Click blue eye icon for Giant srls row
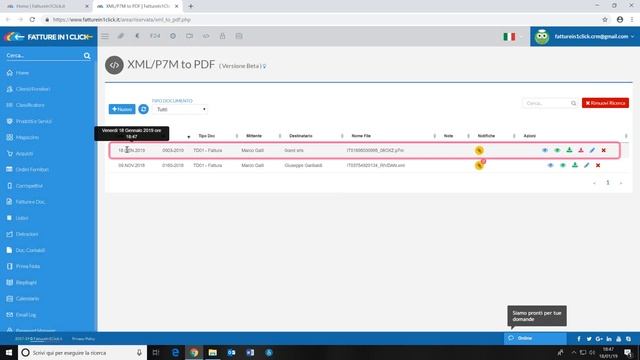Viewport: 640px width, 360px height. [545, 150]
